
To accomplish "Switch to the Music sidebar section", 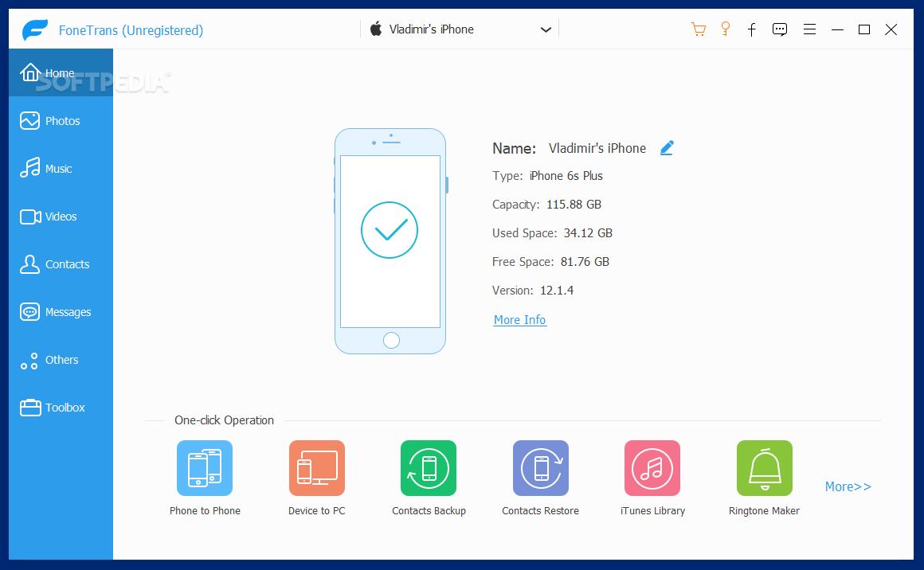I will (61, 169).
